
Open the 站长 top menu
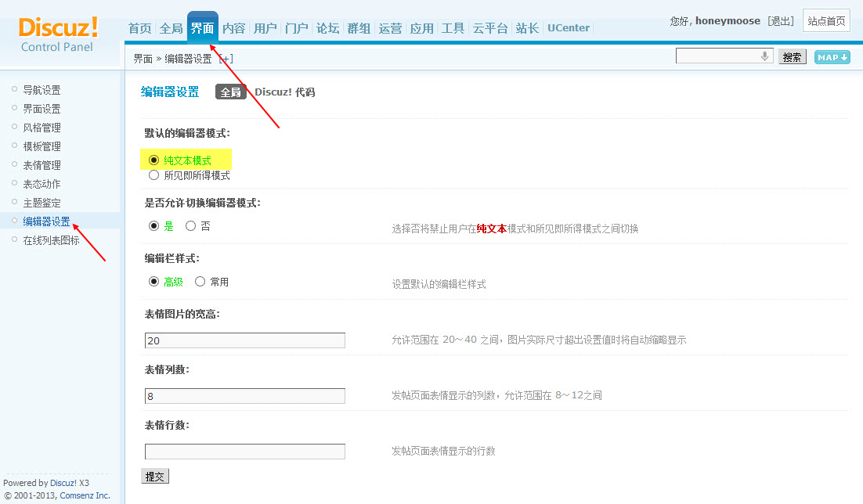(x=527, y=28)
